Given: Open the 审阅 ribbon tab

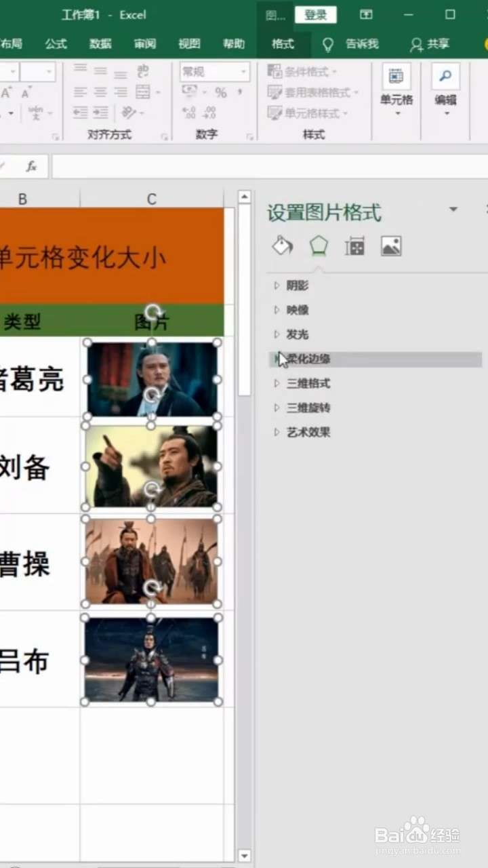Looking at the screenshot, I should coord(144,44).
